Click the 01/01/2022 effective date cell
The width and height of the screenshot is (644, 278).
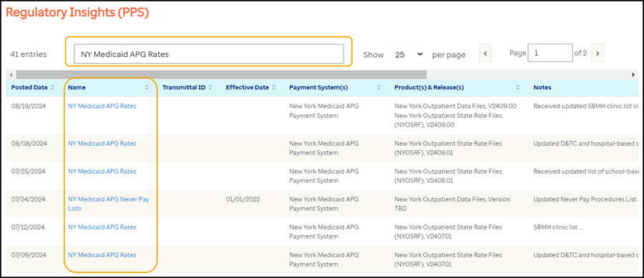(x=243, y=199)
